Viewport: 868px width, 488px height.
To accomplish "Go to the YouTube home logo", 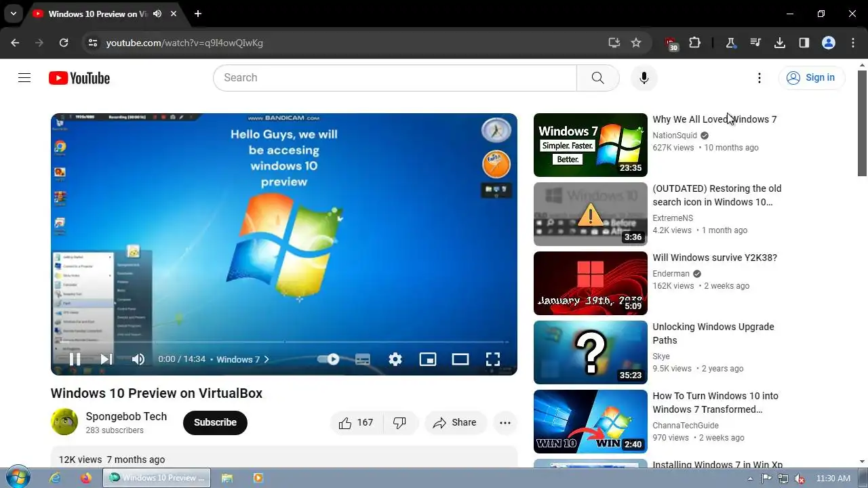I will tap(79, 78).
